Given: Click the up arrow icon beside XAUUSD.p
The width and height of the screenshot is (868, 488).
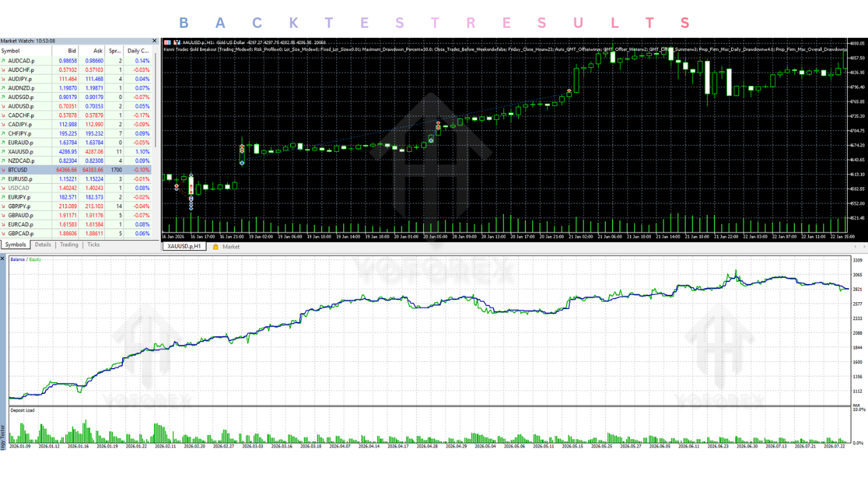Looking at the screenshot, I should (x=3, y=152).
